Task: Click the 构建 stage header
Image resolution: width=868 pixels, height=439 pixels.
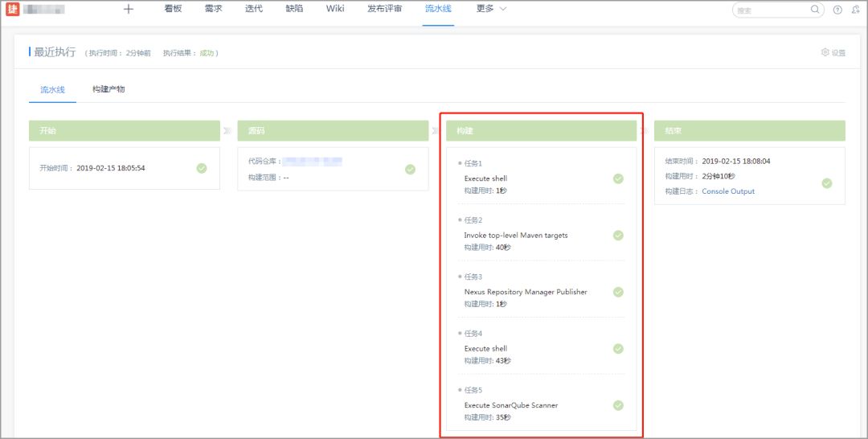Action: 542,131
